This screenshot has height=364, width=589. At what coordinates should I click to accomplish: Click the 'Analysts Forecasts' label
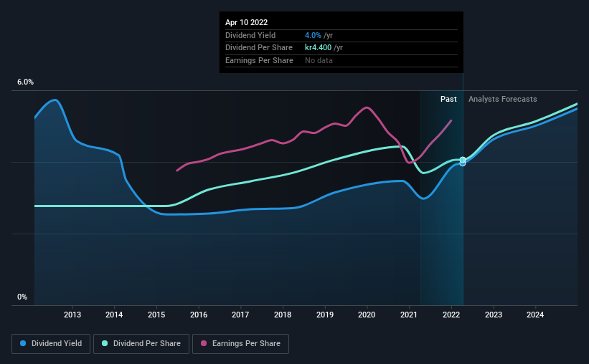tap(503, 99)
